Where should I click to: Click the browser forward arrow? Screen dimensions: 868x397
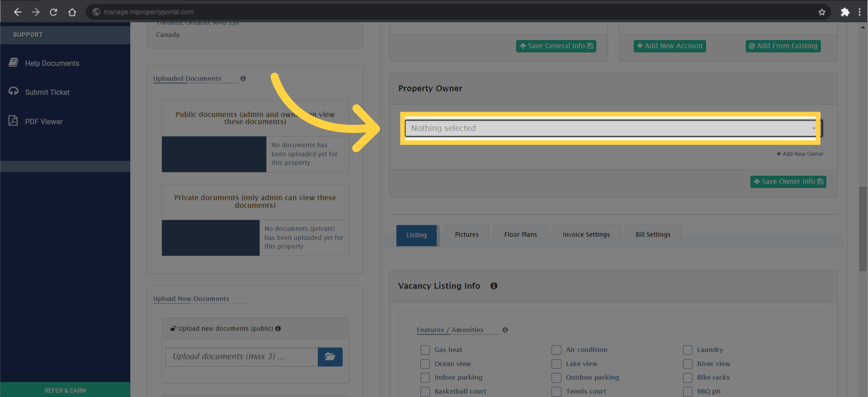tap(36, 12)
